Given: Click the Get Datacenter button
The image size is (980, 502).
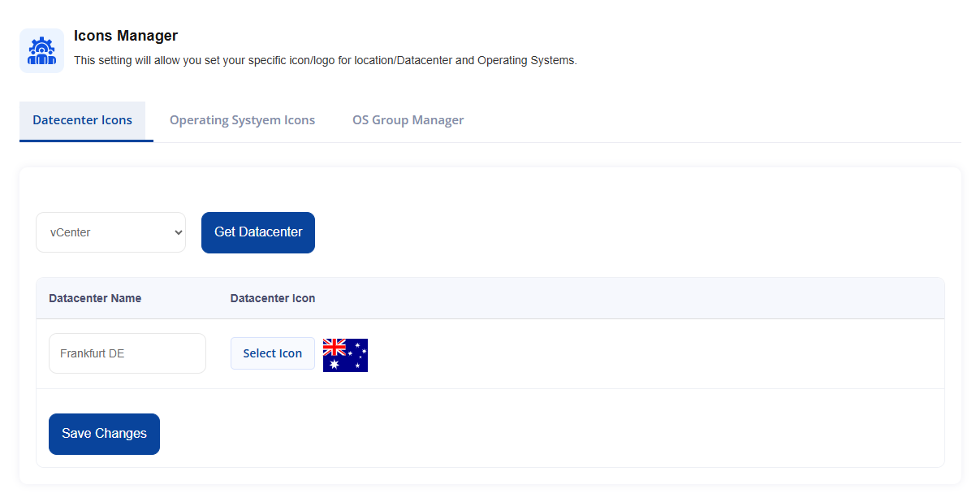Looking at the screenshot, I should pyautogui.click(x=258, y=232).
